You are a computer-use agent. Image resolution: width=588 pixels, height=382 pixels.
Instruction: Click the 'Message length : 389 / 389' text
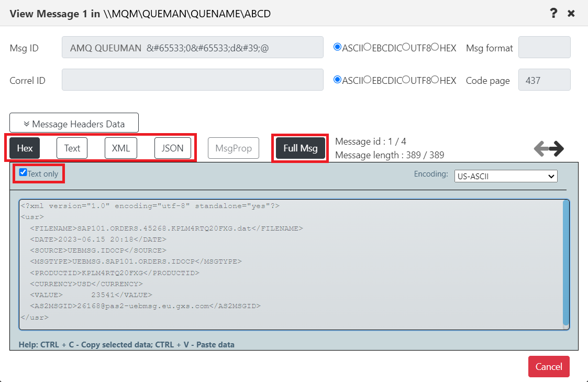click(x=390, y=155)
